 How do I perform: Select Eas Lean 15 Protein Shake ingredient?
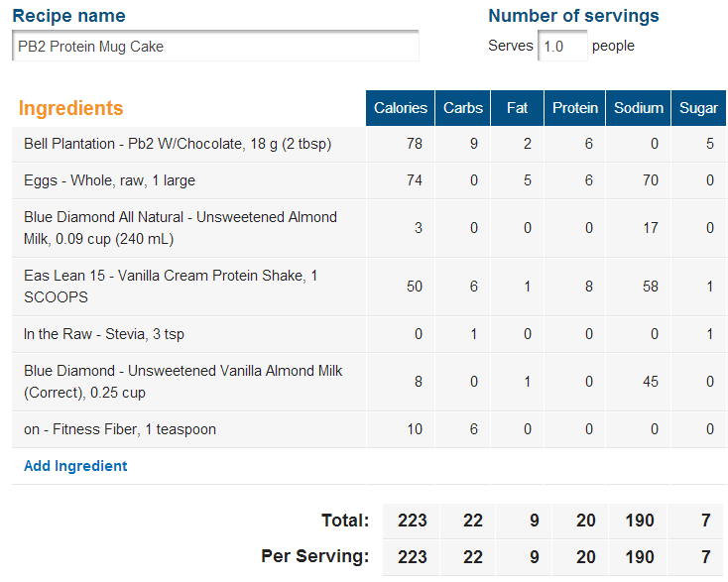pos(171,287)
